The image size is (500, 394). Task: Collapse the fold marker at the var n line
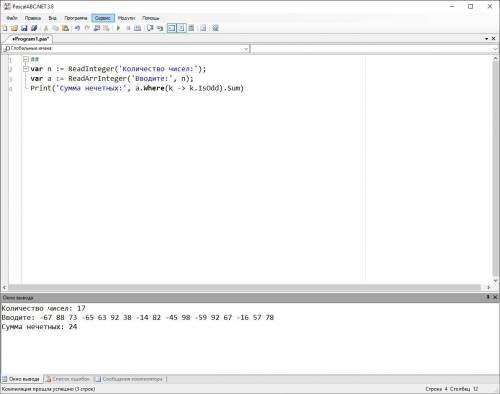click(x=26, y=69)
